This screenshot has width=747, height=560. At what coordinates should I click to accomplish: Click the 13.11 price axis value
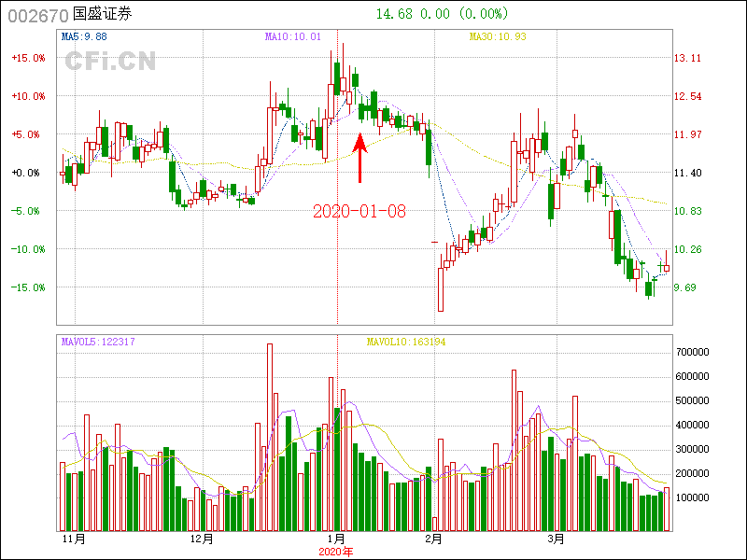pyautogui.click(x=687, y=58)
